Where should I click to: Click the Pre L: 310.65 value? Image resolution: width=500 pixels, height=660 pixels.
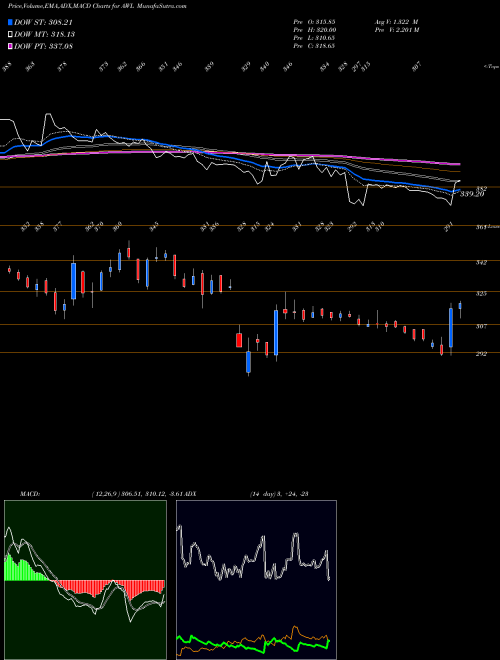click(x=314, y=37)
